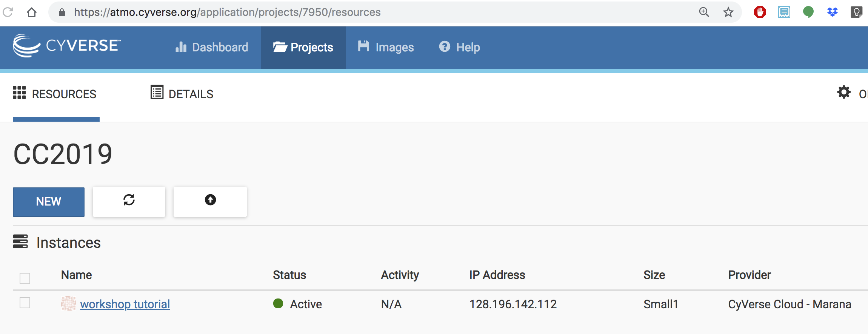Open the browser home page icon

(32, 12)
